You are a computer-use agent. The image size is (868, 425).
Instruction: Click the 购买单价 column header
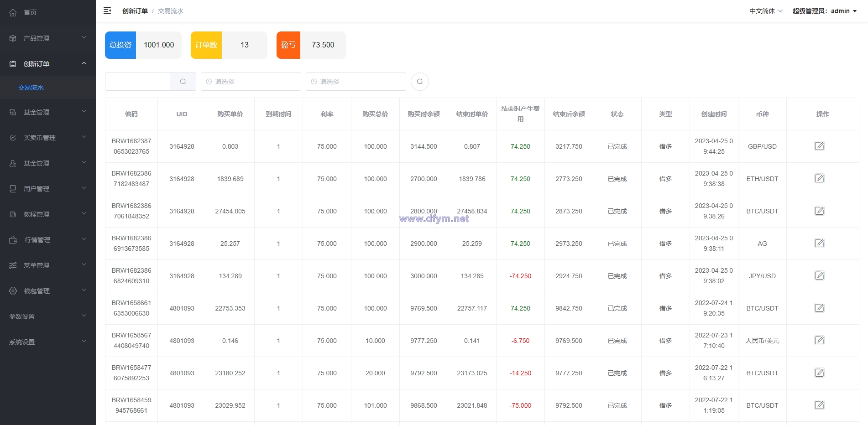coord(230,114)
